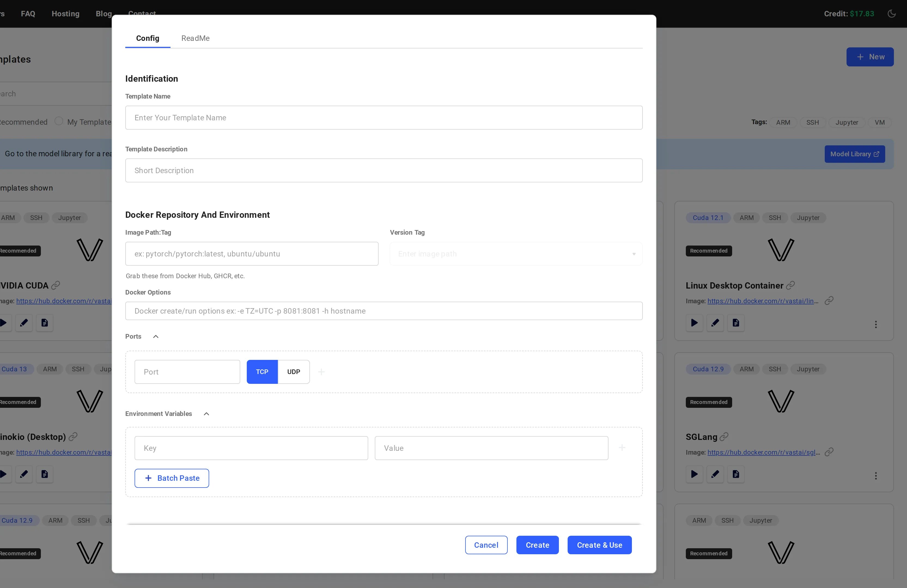Screen dimensions: 907x588
Task: Copy link icon beside SGLang title
Action: click(x=724, y=436)
